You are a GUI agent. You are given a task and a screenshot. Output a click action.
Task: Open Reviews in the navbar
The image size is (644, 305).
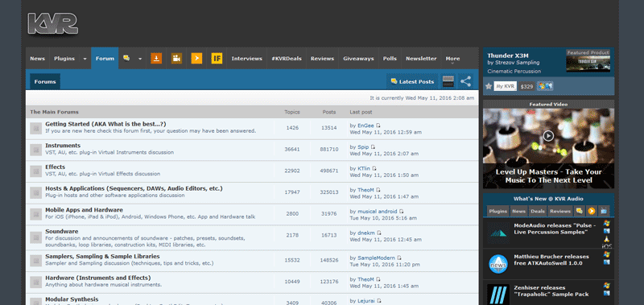[323, 58]
